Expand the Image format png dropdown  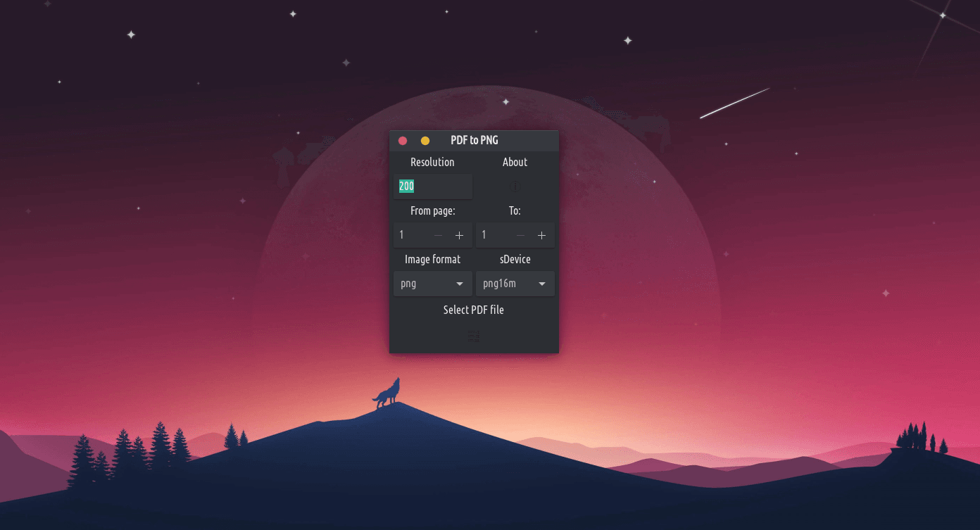pyautogui.click(x=432, y=284)
